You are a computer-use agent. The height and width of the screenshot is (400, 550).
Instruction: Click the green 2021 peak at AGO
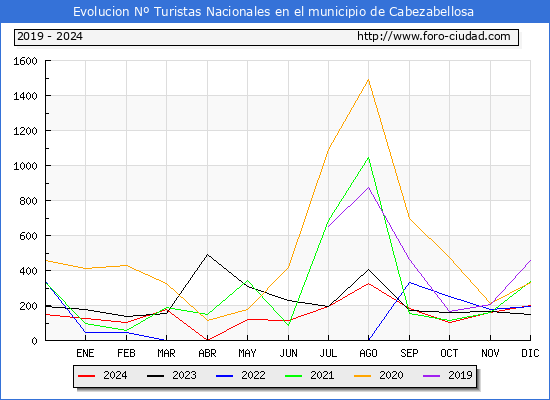[368, 158]
